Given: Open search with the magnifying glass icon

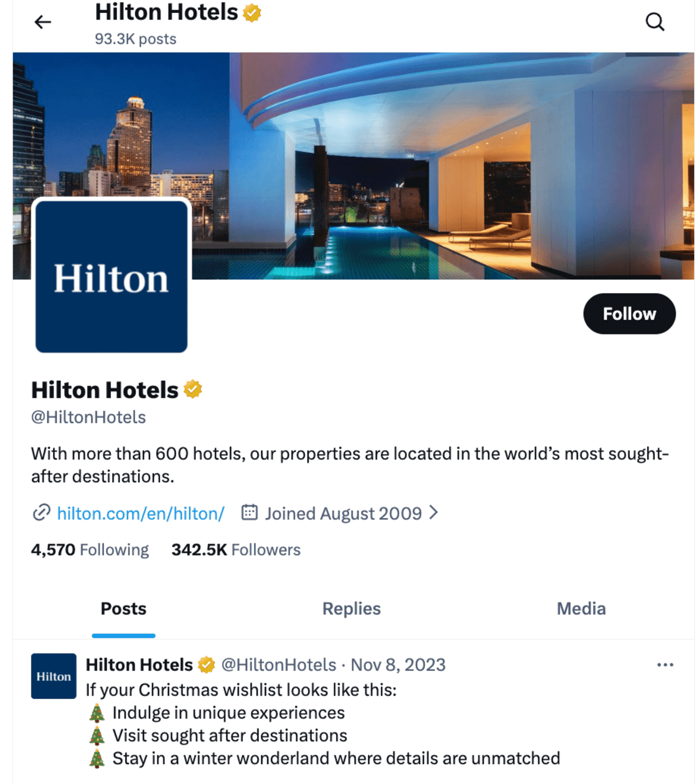Looking at the screenshot, I should coord(654,22).
